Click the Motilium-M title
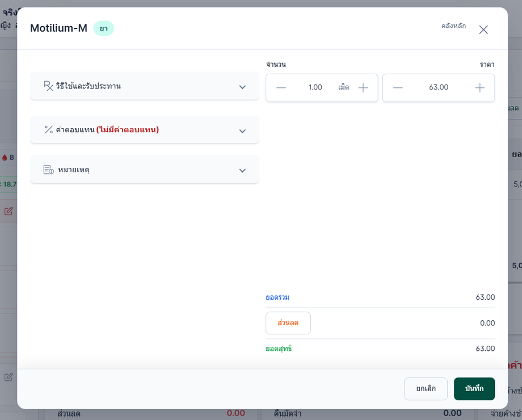Screen dimensions: 522x420 58,28
